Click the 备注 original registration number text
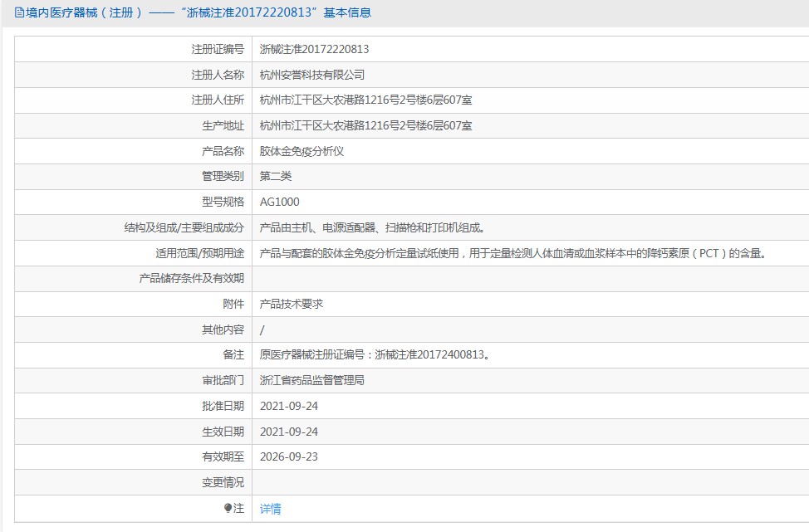 pyautogui.click(x=375, y=354)
